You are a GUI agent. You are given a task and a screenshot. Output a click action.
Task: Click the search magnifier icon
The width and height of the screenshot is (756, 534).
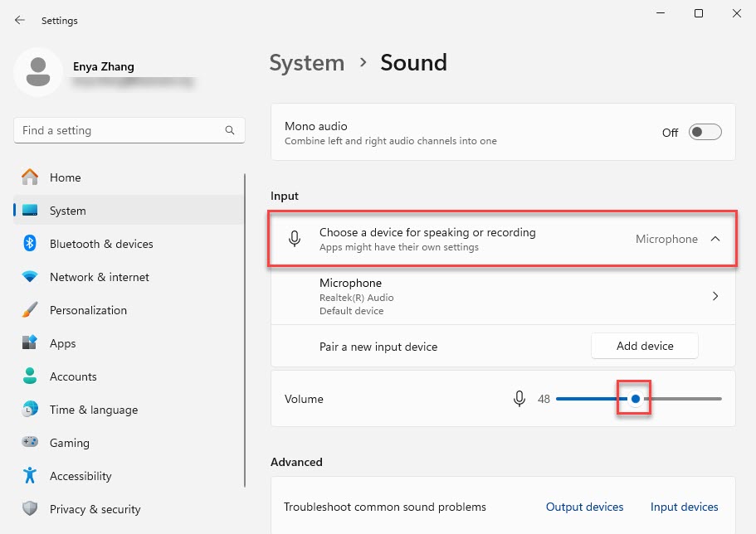(230, 131)
